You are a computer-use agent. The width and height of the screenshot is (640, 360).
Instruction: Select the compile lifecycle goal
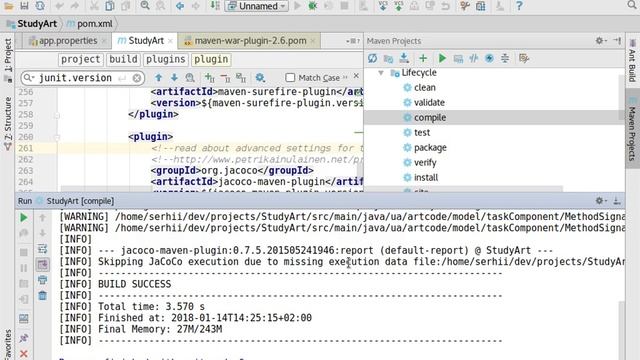[430, 118]
